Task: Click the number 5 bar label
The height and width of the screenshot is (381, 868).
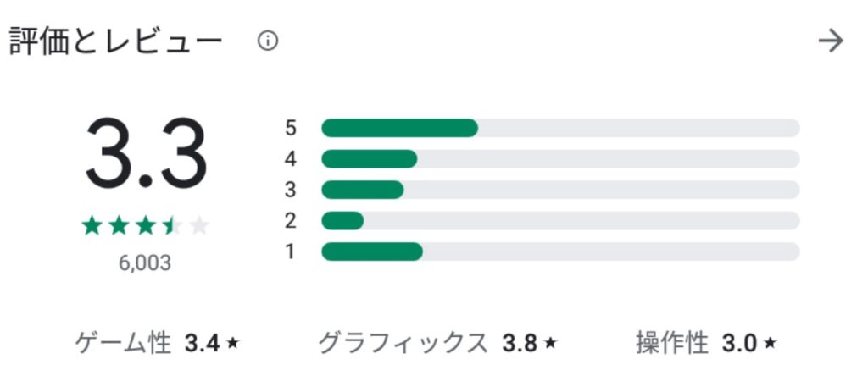Action: pyautogui.click(x=291, y=128)
